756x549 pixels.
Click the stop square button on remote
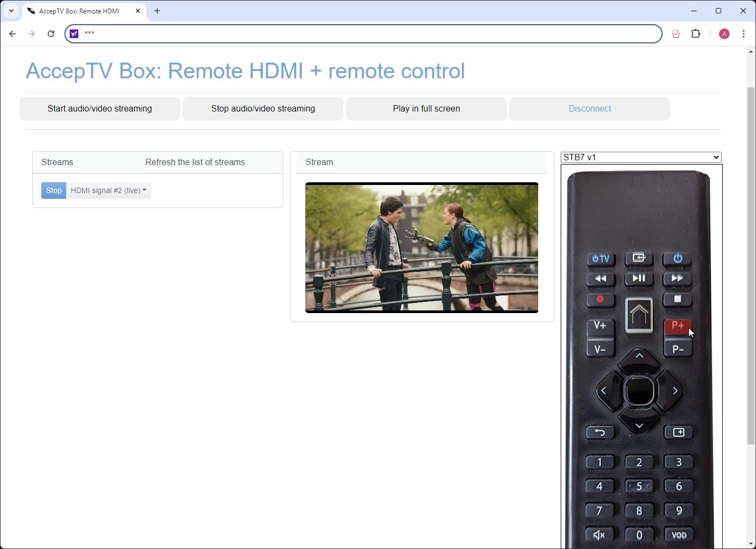tap(678, 300)
